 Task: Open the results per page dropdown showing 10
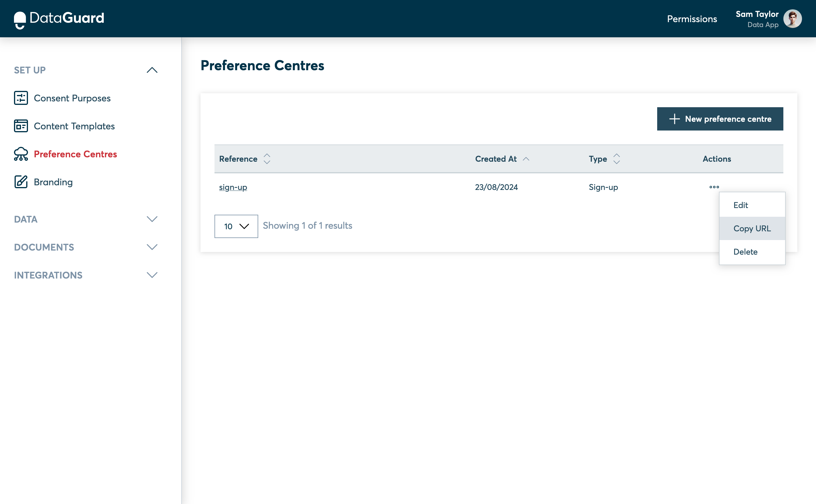pyautogui.click(x=236, y=225)
